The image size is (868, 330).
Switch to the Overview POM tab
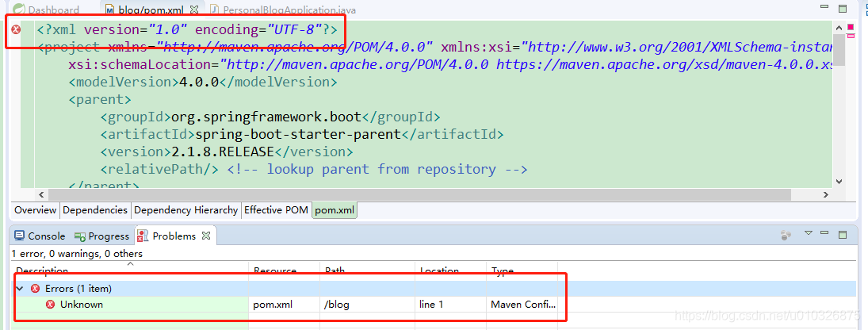click(x=36, y=210)
